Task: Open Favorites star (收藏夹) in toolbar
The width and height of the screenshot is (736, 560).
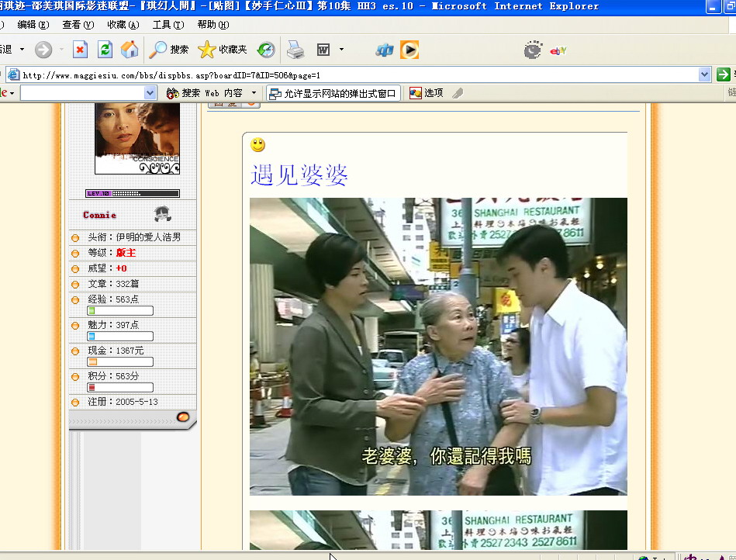Action: 223,50
